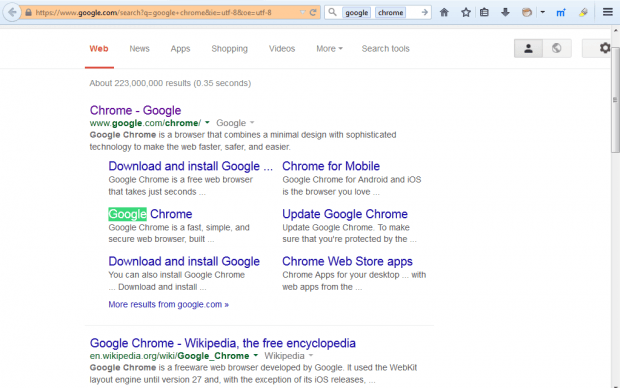620x388 pixels.
Task: Go back using the browser back arrow
Action: 12,12
